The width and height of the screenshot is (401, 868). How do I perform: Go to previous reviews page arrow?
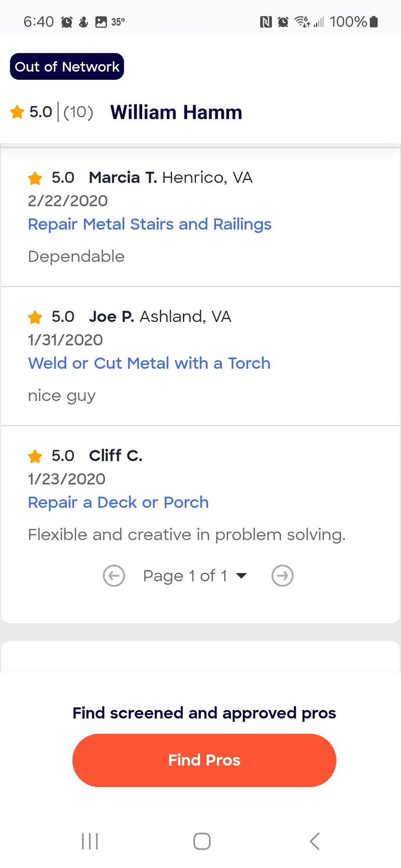coord(114,576)
